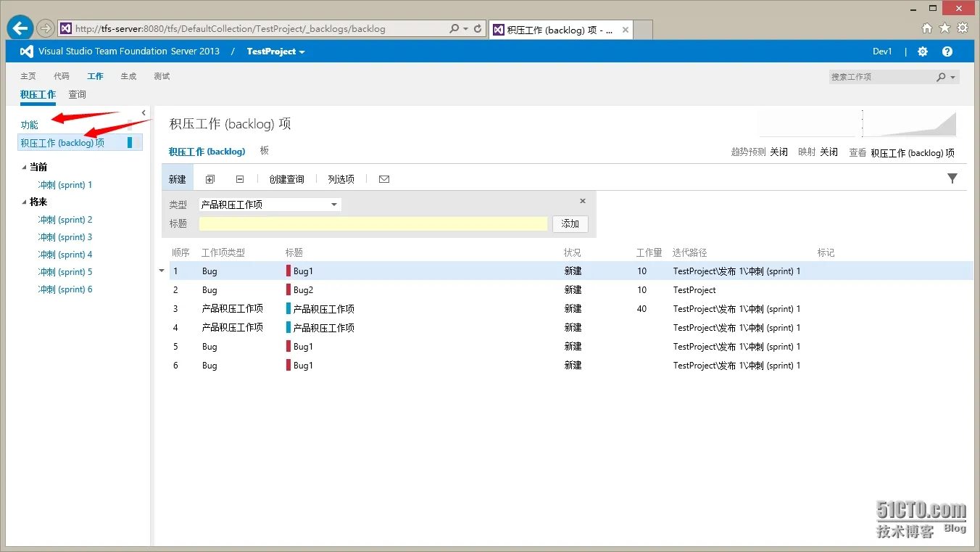Open 冲刺 (sprint) 6

click(65, 289)
